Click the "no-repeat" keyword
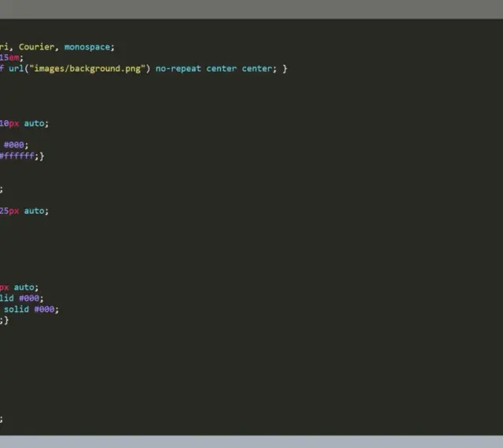This screenshot has height=448, width=503. 178,68
